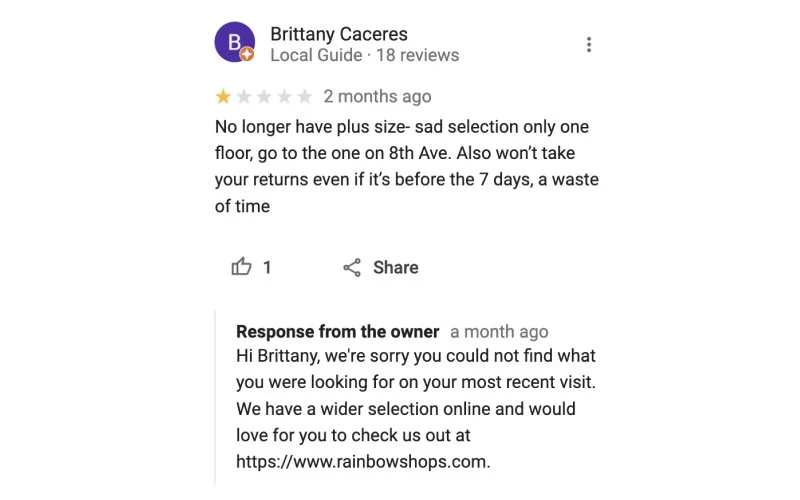Open Brittany Caceres reviewer profile name

coord(339,34)
